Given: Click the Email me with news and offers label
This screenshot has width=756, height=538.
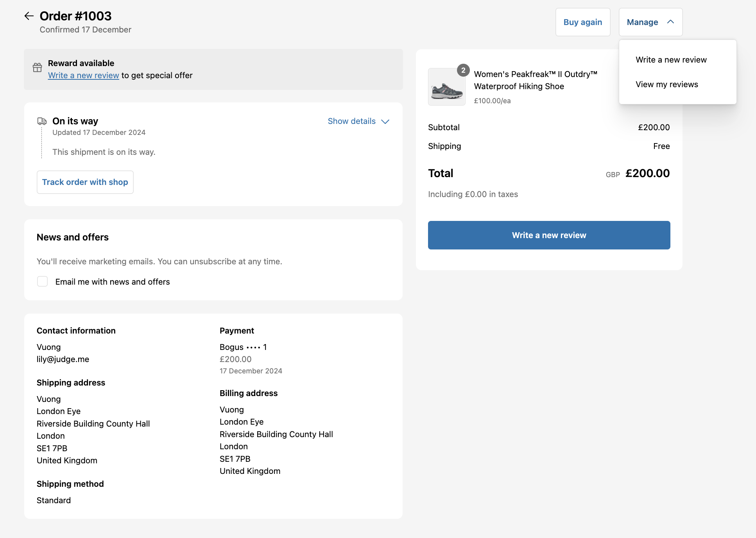Looking at the screenshot, I should tap(113, 282).
